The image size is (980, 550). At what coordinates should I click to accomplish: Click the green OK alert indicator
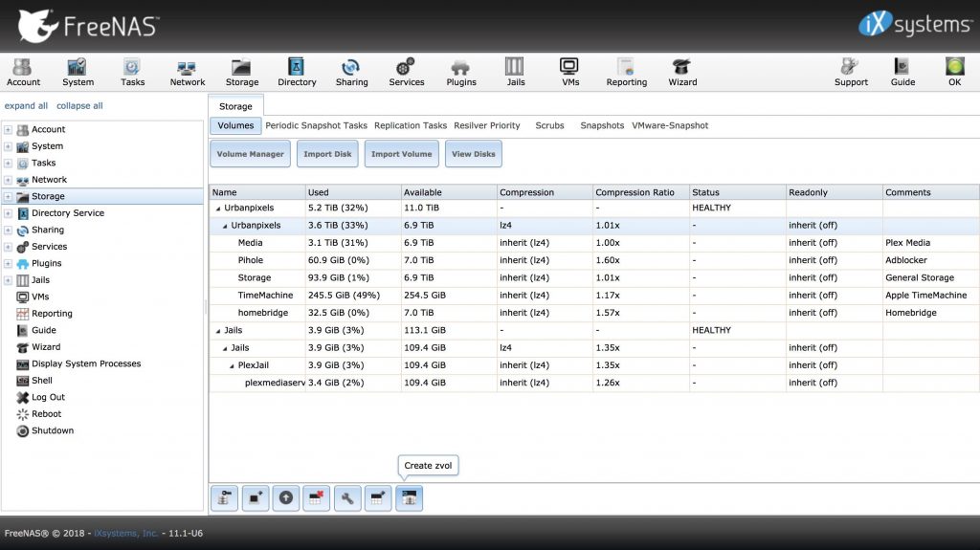[x=954, y=72]
